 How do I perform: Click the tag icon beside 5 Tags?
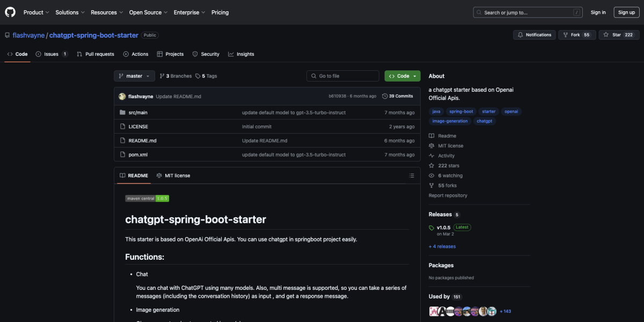197,76
